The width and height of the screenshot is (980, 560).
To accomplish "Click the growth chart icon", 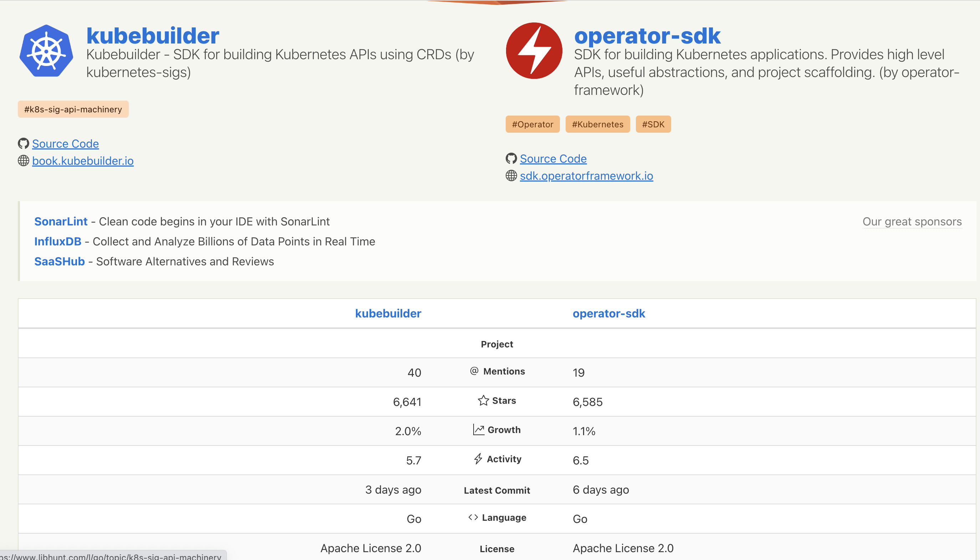I will click(x=478, y=429).
